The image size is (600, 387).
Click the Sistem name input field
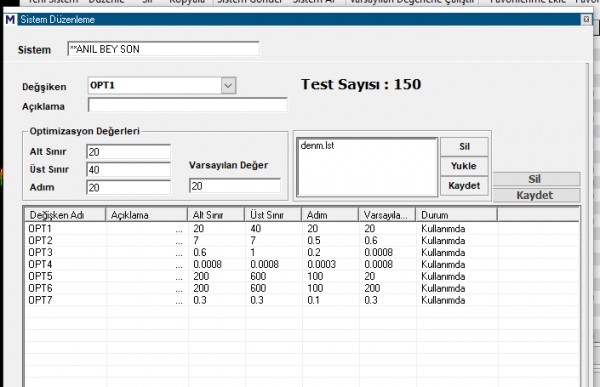click(x=163, y=49)
